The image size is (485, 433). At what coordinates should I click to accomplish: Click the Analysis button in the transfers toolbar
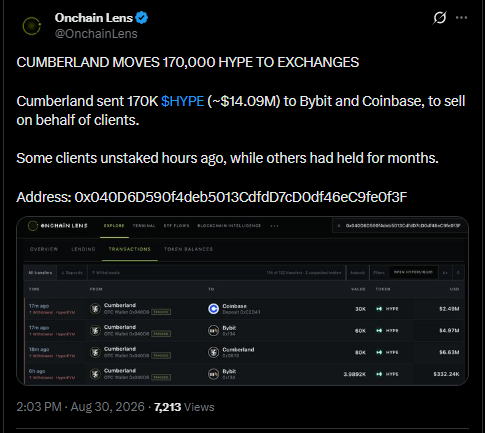(358, 273)
